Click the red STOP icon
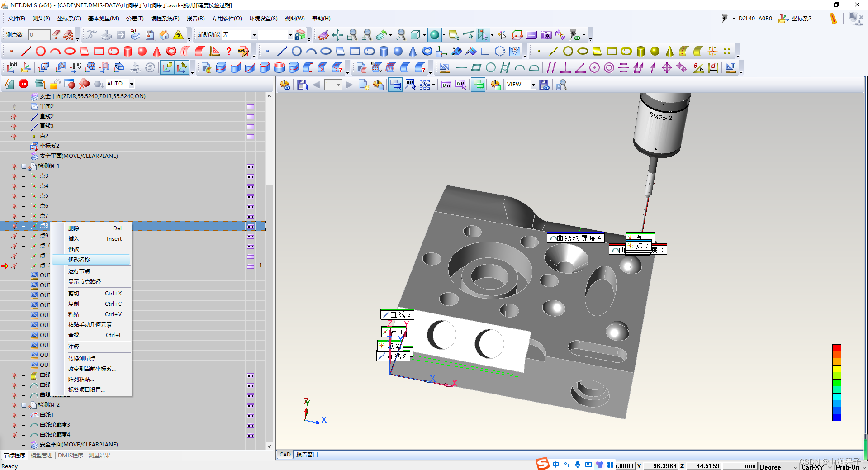868x470 pixels. point(24,84)
